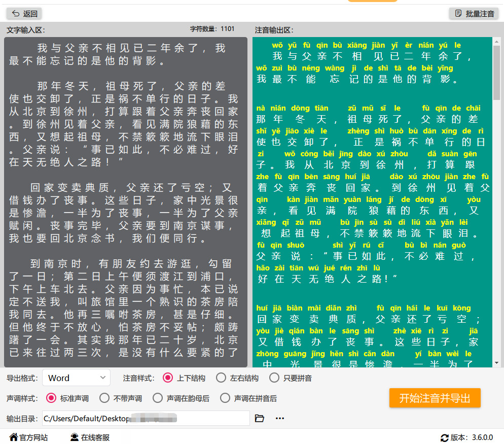Image resolution: width=504 pixels, height=444 pixels.
Task: Click the folder icon to browse output directory
Action: (260, 418)
